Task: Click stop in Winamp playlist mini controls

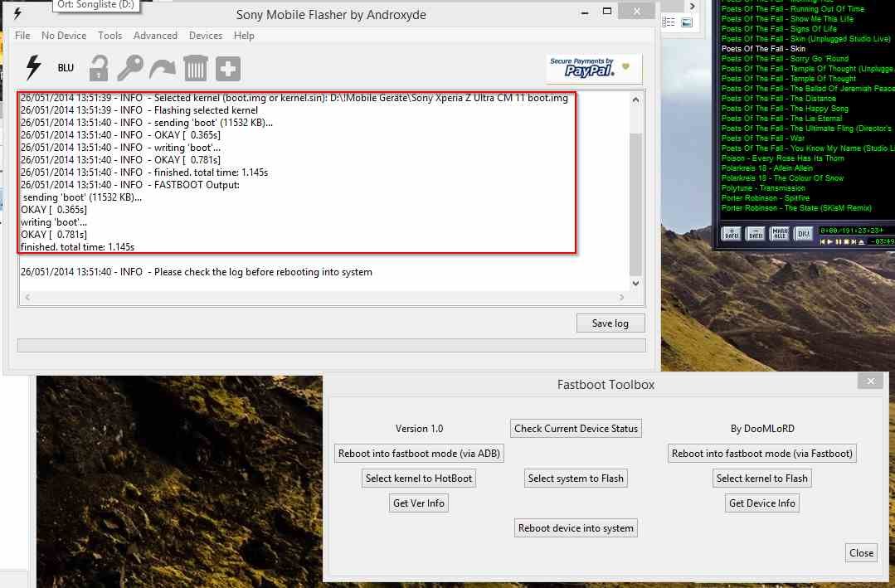Action: click(846, 241)
